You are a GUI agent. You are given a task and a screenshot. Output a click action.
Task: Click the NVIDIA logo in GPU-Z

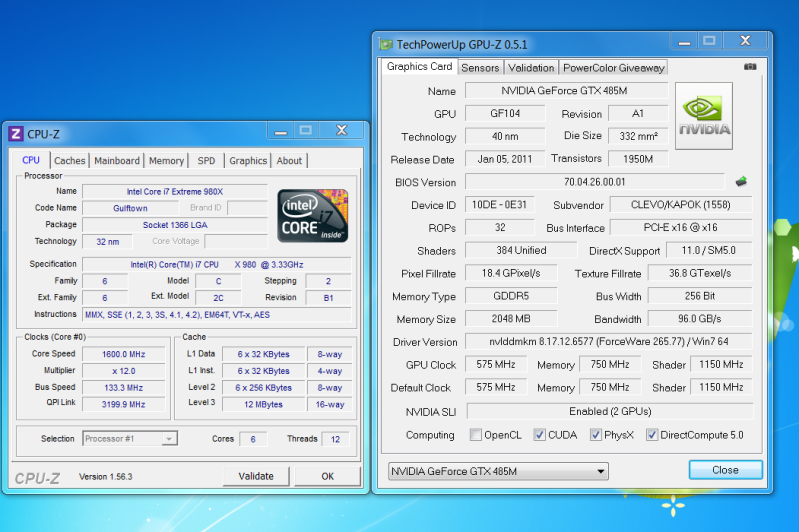704,116
